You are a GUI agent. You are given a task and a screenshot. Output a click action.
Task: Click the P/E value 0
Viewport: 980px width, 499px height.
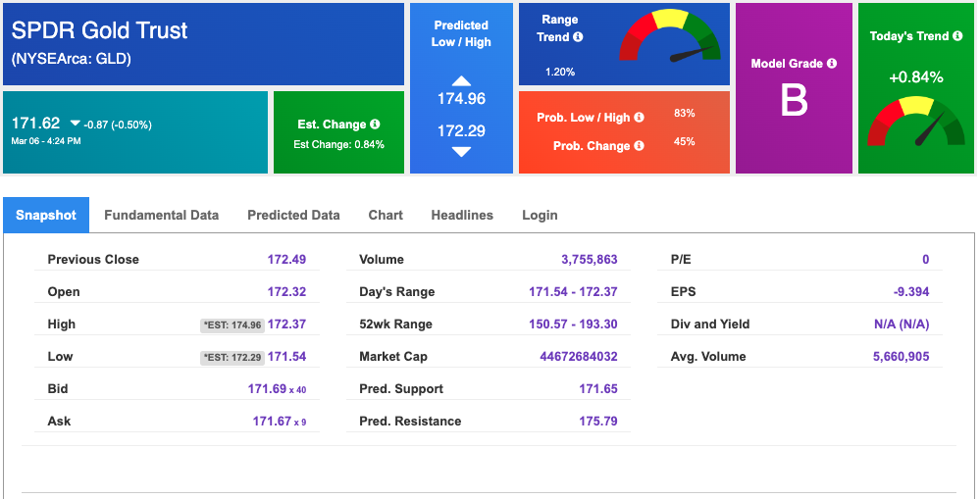coord(926,259)
